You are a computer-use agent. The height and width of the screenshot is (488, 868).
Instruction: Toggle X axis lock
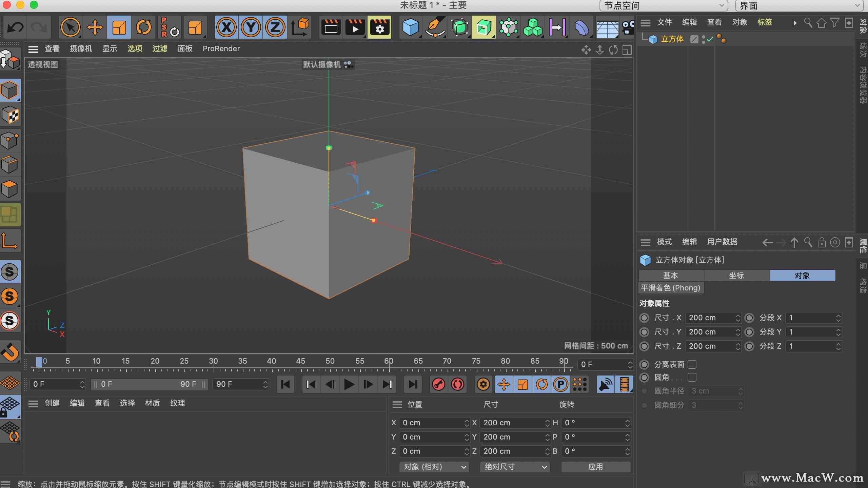[x=226, y=27]
